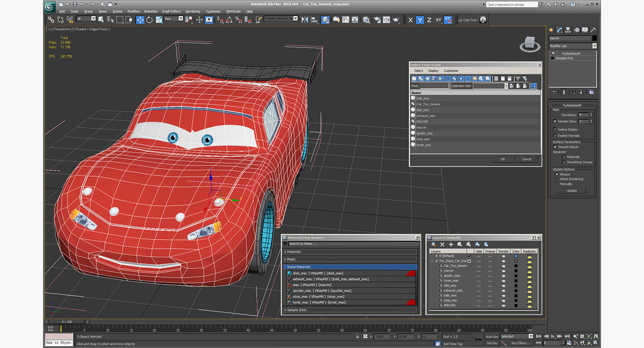644x348 pixels.
Task: Open the Rendering menu
Action: pyautogui.click(x=193, y=11)
